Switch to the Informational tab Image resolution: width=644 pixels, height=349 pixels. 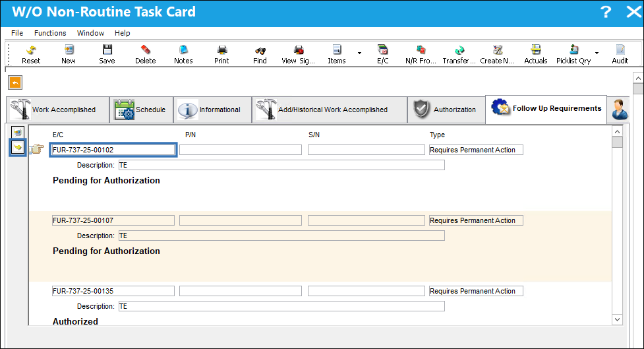(x=212, y=110)
